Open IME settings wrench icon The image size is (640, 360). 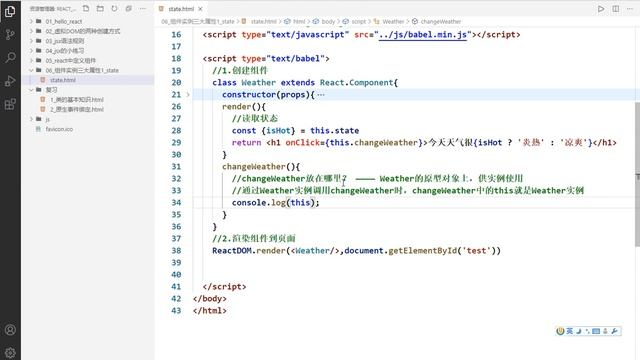coord(614,331)
